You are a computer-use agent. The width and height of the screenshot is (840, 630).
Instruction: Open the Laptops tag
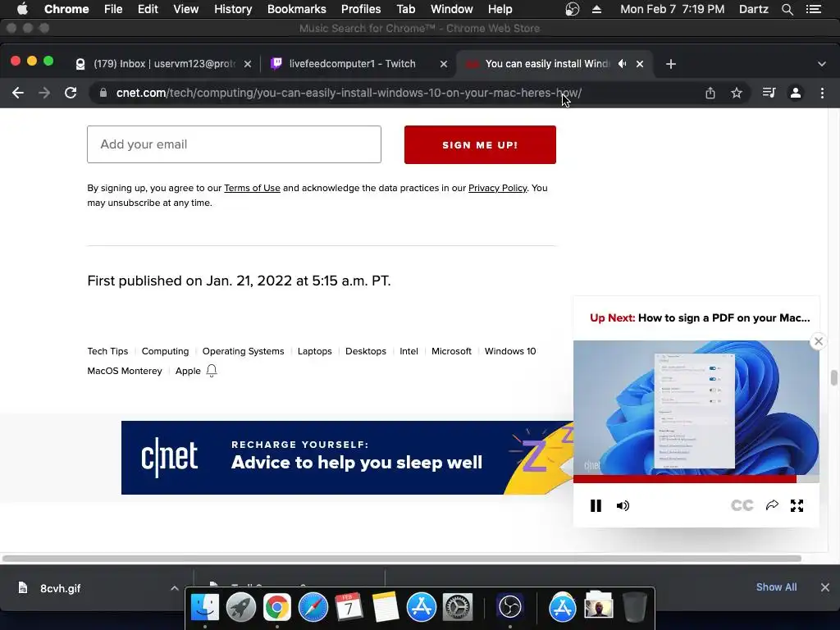(x=314, y=351)
